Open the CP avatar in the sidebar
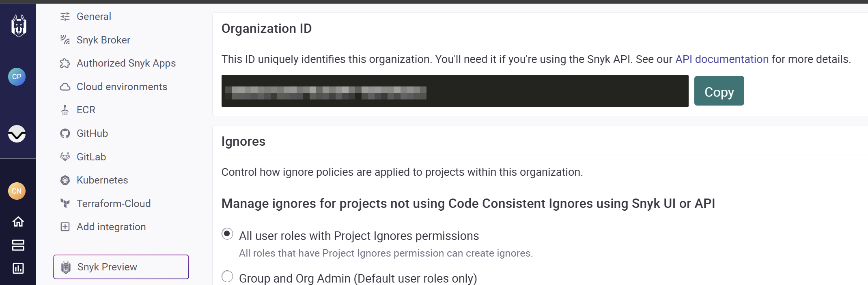 (x=17, y=77)
